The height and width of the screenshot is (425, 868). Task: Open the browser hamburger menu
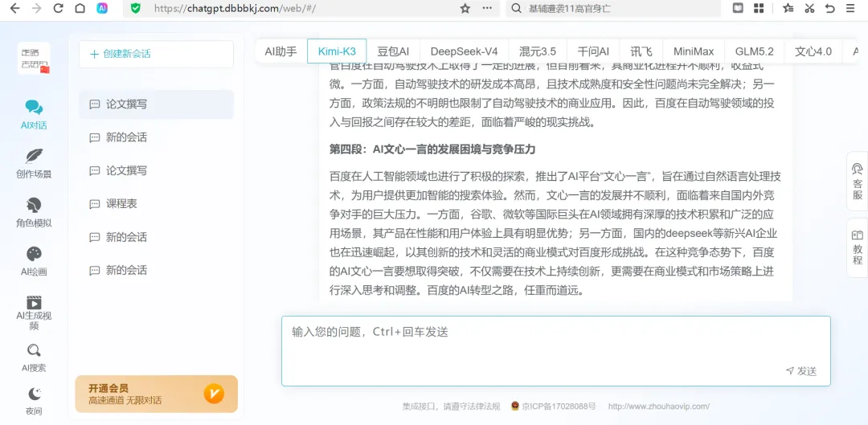pos(850,8)
